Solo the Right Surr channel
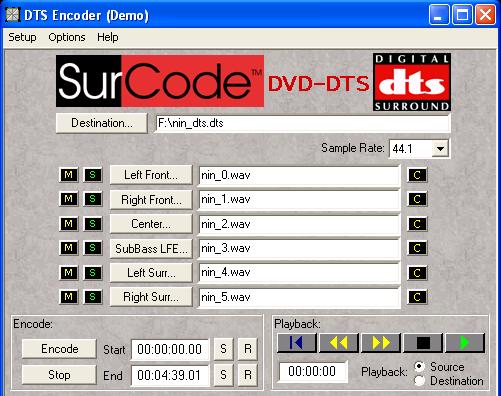 click(92, 297)
